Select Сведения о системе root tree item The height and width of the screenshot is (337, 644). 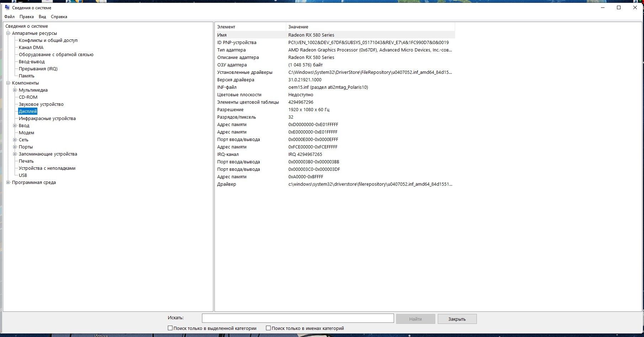point(27,26)
